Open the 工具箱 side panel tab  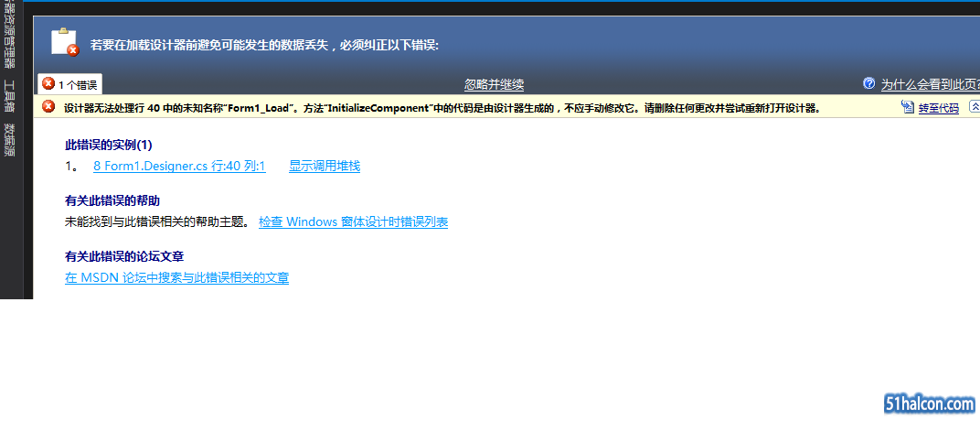(x=9, y=96)
